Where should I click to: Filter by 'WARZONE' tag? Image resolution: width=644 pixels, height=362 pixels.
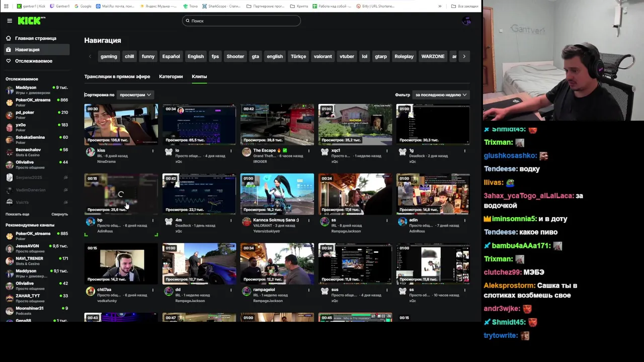point(433,56)
